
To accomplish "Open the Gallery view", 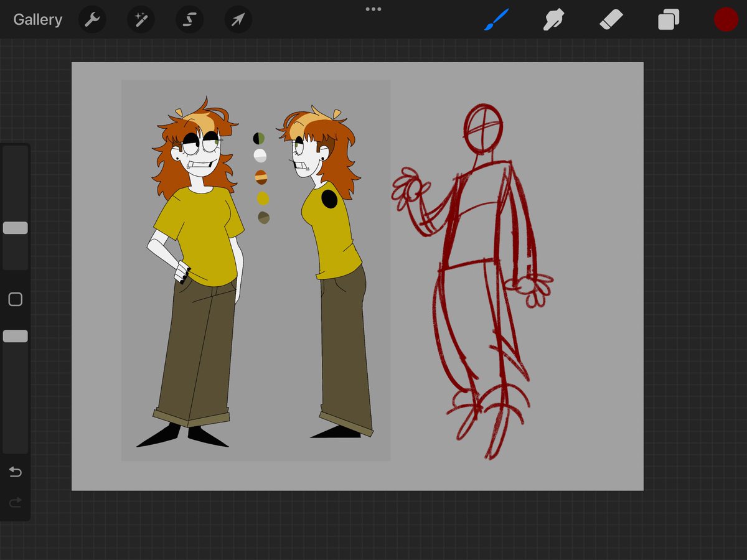I will coord(38,20).
